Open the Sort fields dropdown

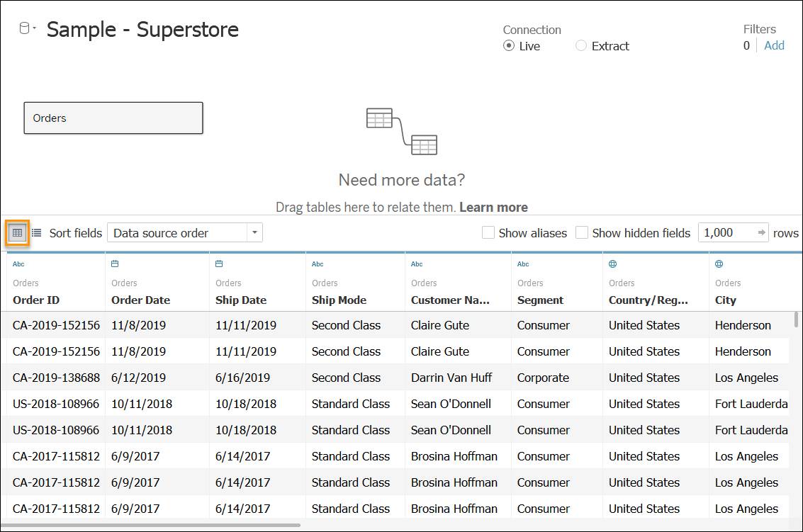click(185, 232)
